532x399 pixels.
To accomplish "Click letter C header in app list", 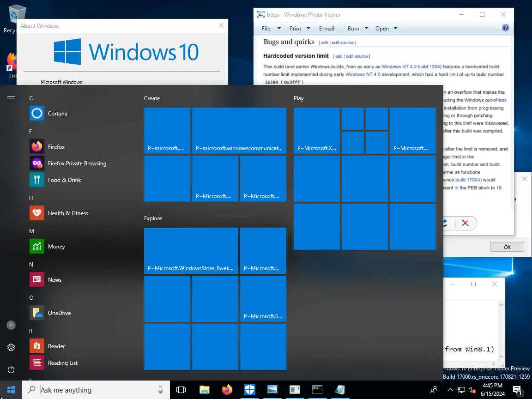I will pos(31,98).
